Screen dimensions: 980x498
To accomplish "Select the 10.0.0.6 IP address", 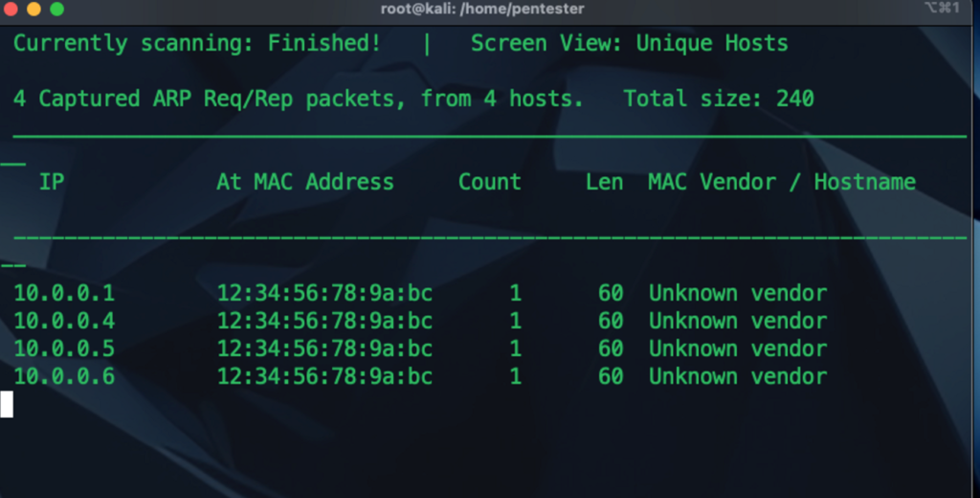I will 63,376.
